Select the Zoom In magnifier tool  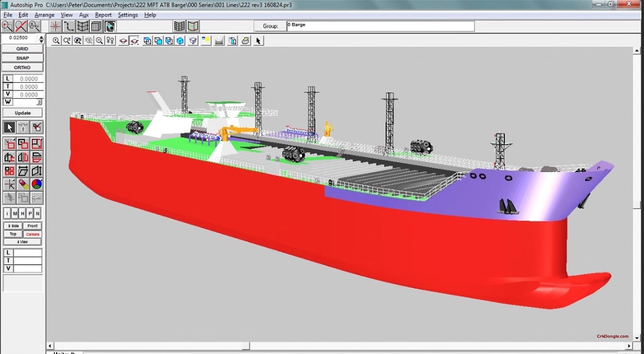57,40
